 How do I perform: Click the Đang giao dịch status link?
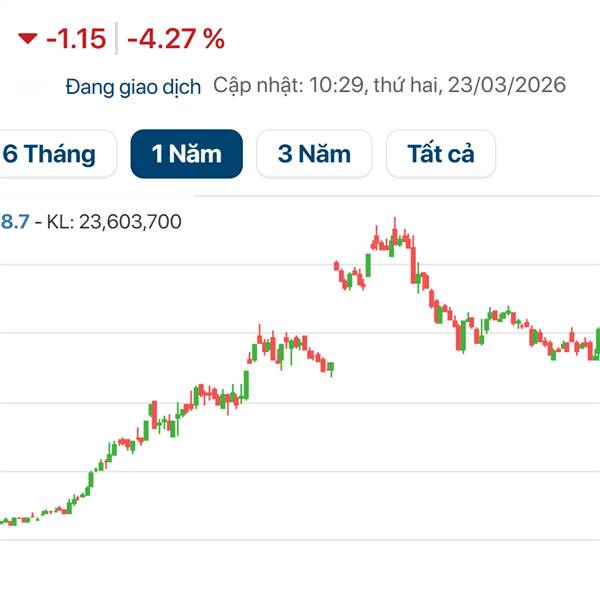[133, 86]
